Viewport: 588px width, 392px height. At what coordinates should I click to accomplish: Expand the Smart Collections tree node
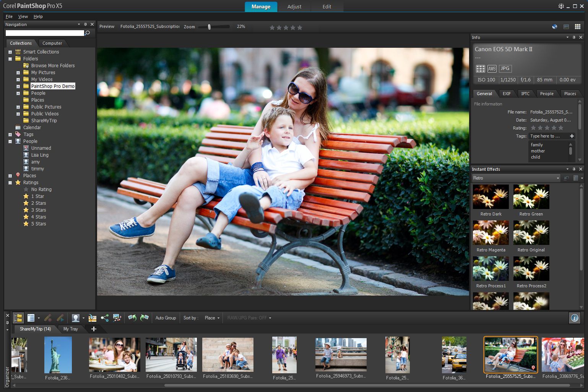pos(10,52)
